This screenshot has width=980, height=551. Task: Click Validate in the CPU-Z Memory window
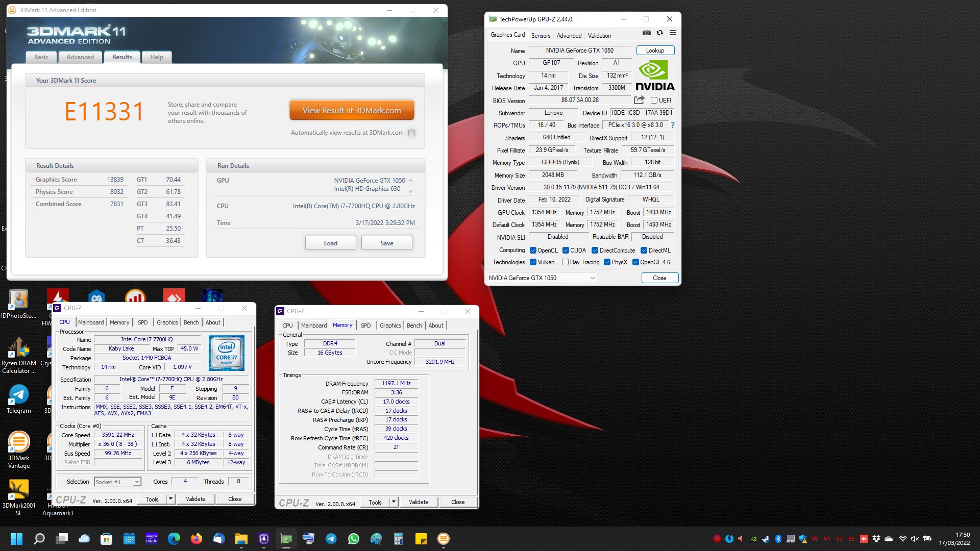[419, 502]
